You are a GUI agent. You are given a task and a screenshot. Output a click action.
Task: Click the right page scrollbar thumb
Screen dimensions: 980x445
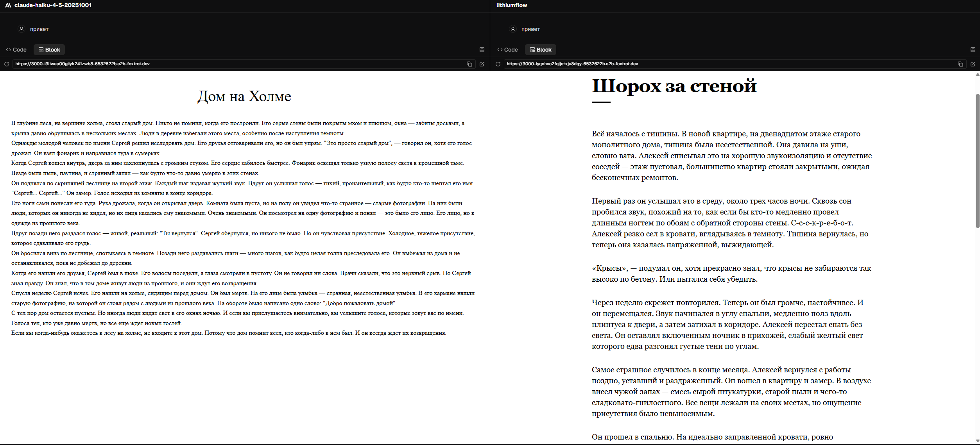[977, 160]
